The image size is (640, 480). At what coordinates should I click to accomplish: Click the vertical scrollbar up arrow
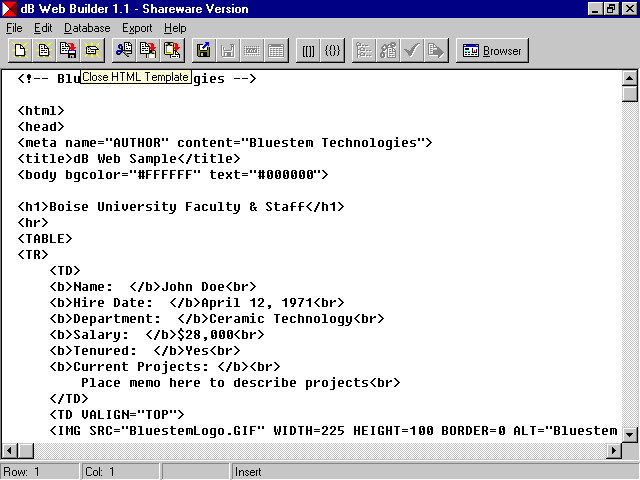(x=630, y=77)
